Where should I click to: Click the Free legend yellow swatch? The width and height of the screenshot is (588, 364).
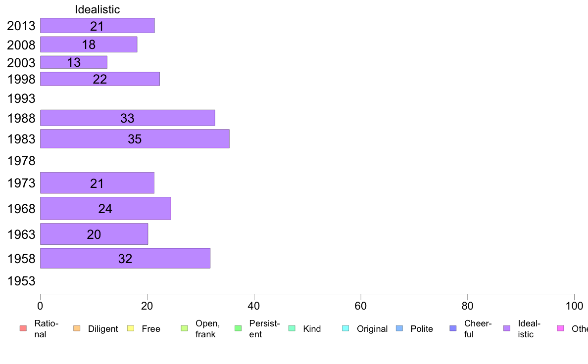[x=131, y=328]
